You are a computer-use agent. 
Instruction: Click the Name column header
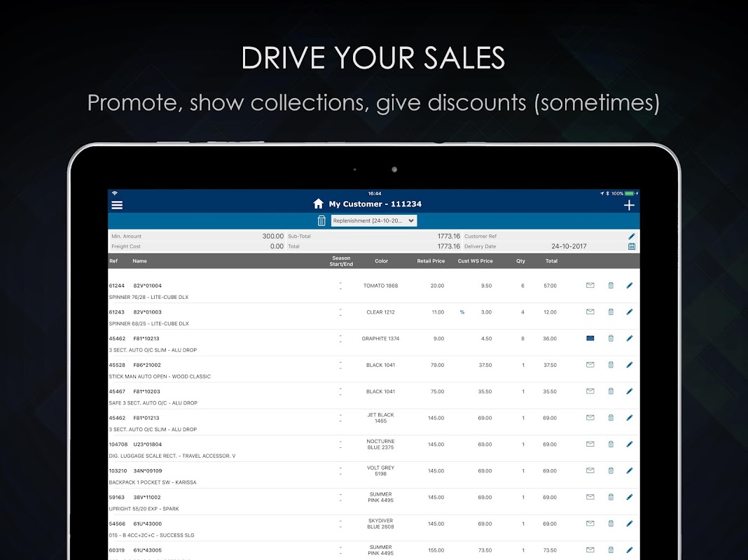139,260
